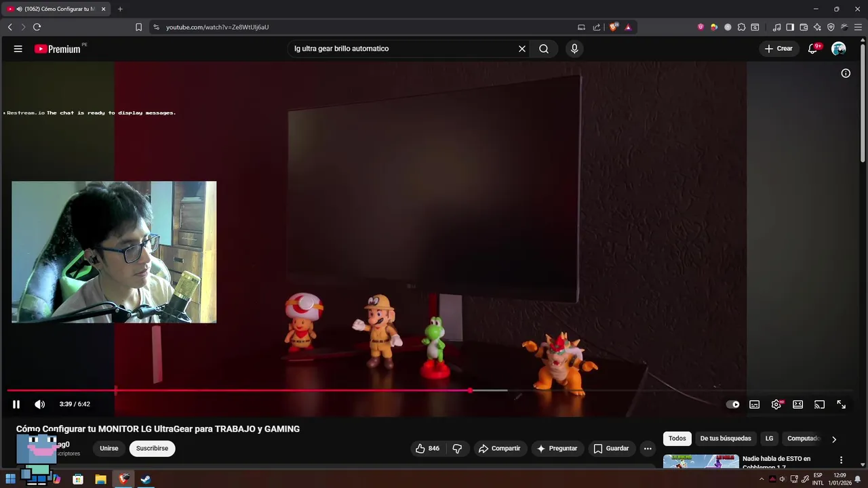Screen dimensions: 868x488
Task: Enter full screen mode
Action: [x=841, y=405]
